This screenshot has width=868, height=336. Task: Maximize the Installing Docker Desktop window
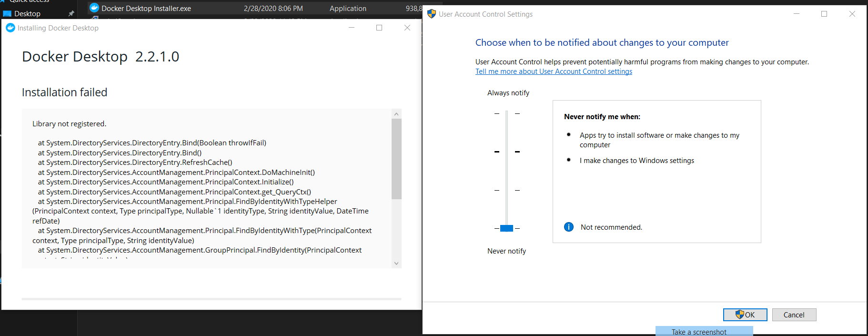[379, 28]
